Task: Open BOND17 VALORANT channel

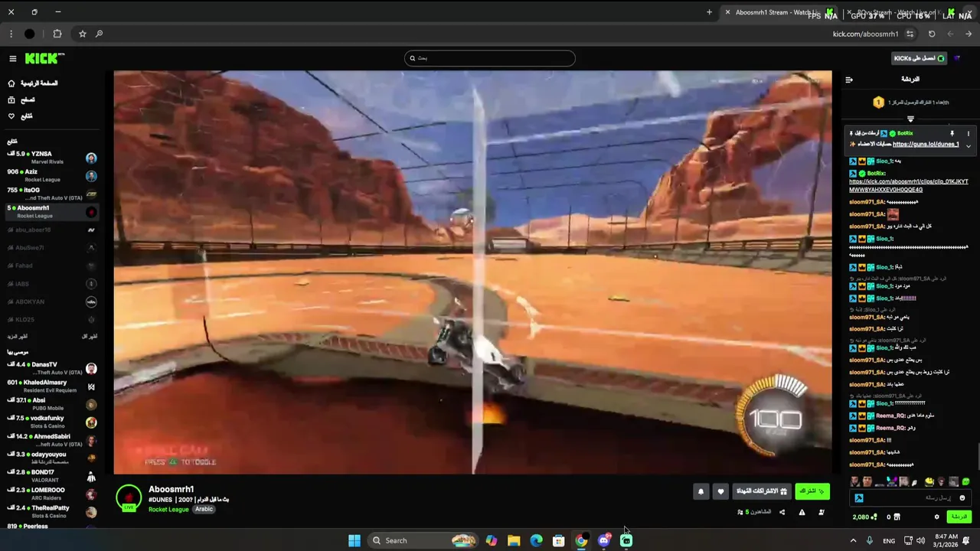Action: [x=52, y=476]
